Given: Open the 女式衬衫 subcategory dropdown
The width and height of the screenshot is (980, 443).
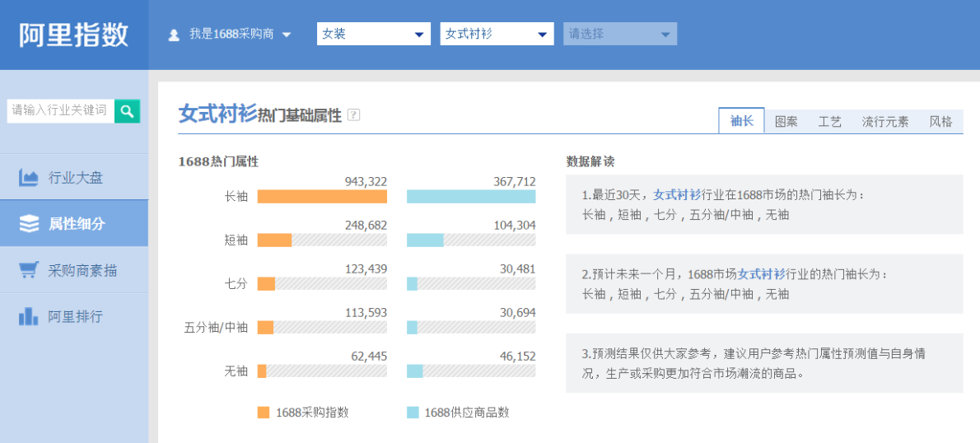Looking at the screenshot, I should (497, 34).
